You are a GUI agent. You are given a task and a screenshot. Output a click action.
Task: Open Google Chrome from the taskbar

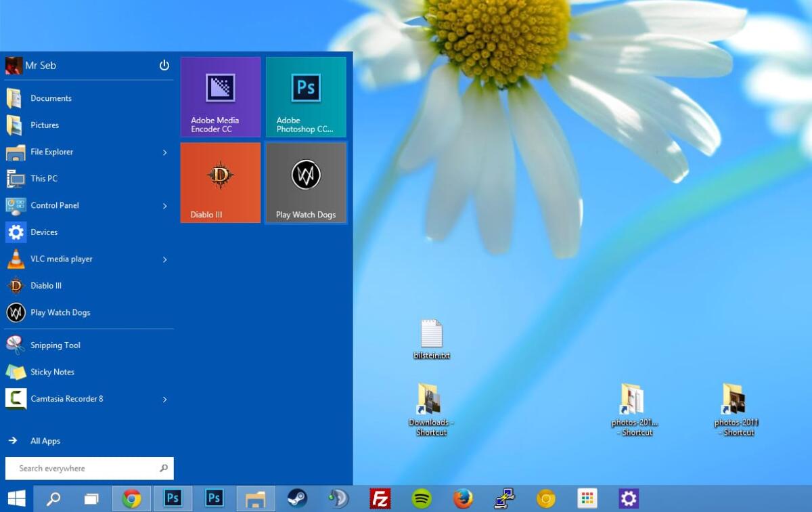coord(131,498)
